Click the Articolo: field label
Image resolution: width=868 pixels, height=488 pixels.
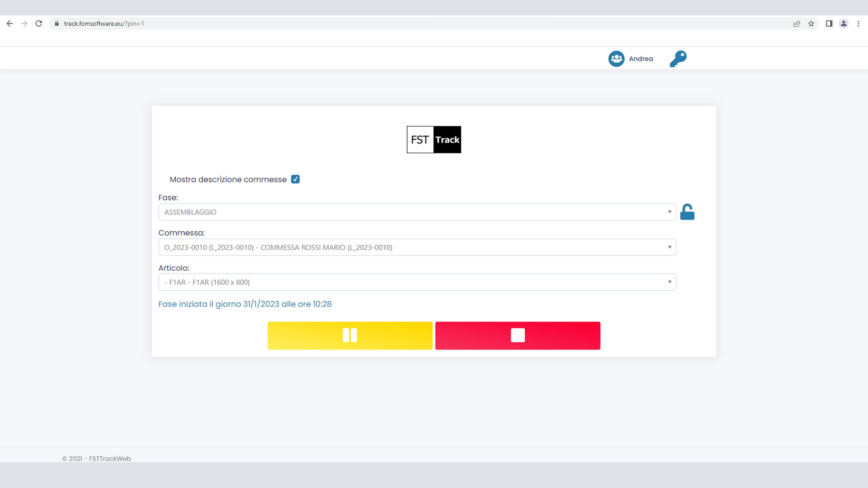(174, 268)
